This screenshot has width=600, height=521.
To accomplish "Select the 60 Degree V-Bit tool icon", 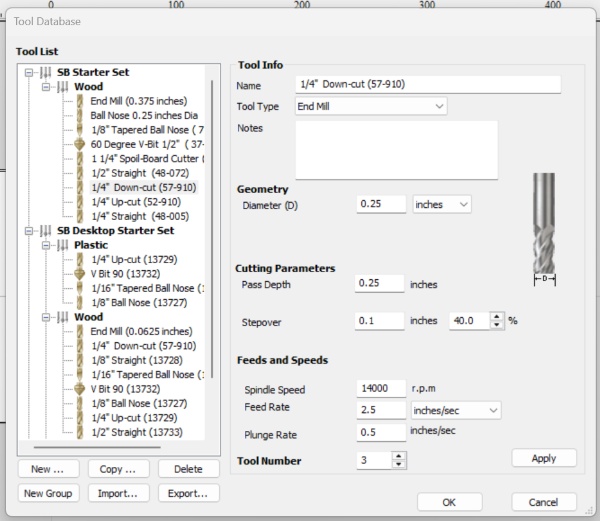I will pos(81,144).
